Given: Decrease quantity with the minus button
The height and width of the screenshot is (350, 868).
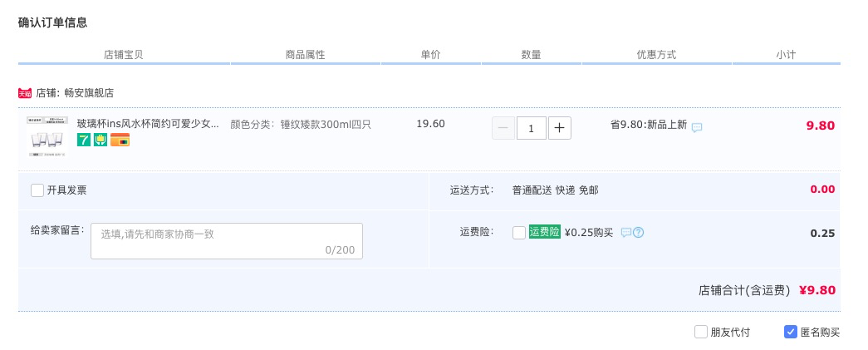Looking at the screenshot, I should (x=503, y=128).
